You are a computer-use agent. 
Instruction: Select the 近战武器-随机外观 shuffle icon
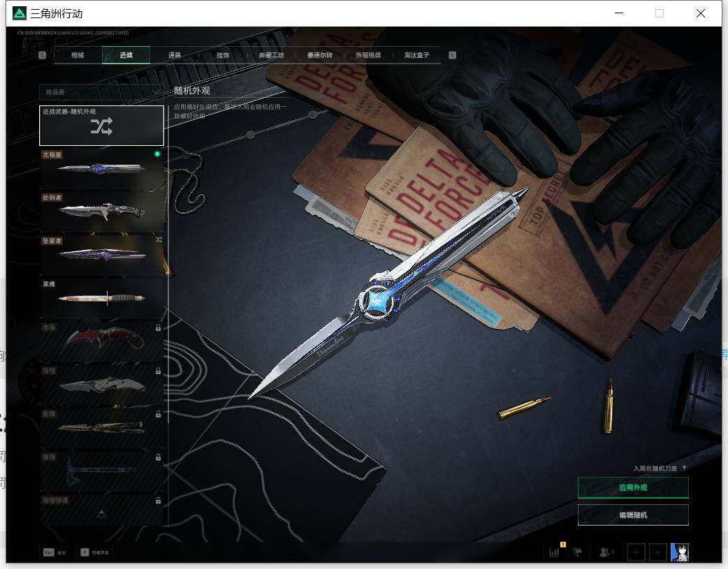[x=101, y=126]
